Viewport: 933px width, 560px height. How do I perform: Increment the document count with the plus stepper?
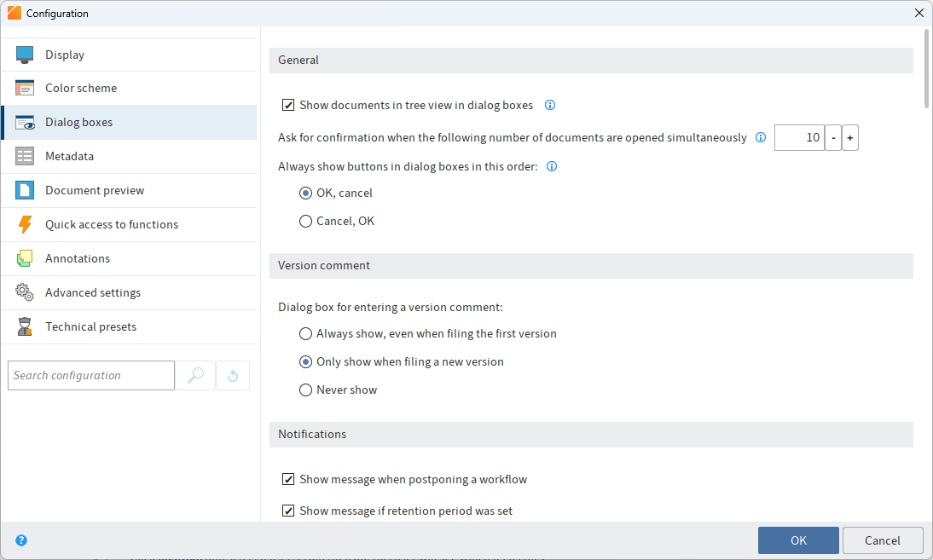[849, 137]
